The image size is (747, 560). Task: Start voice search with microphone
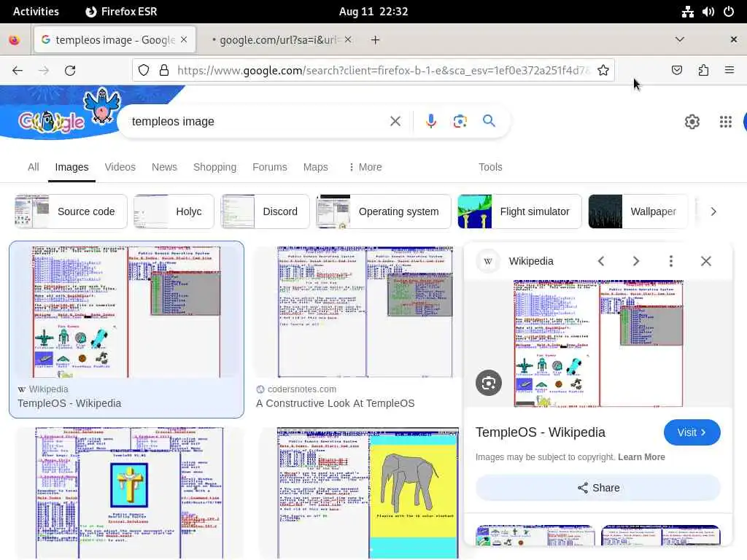coord(430,122)
